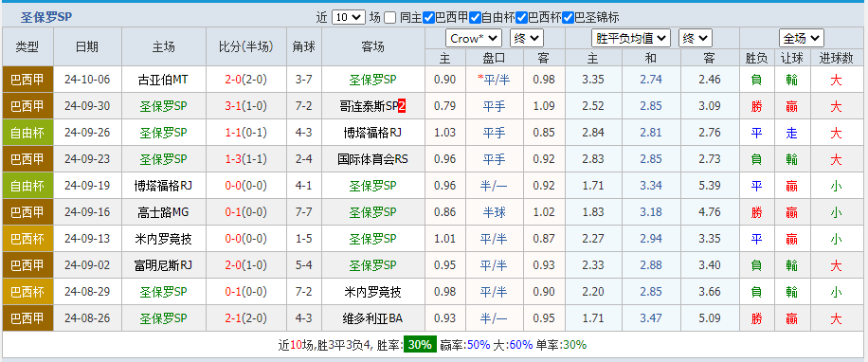Viewport: 868px width, 362px height.
Task: Click the 5.39 away odds value
Action: (x=709, y=186)
